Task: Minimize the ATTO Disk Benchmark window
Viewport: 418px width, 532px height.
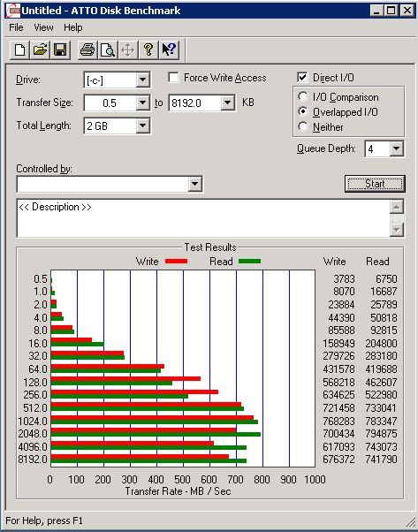Action: [x=376, y=11]
